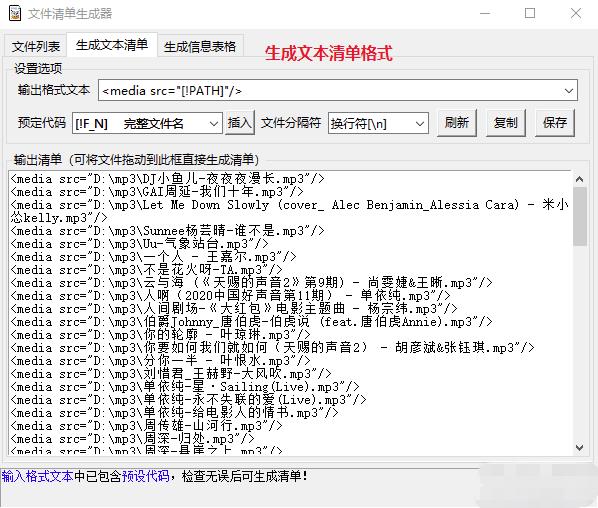Click the line 周传雄-山河行.mp3

pyautogui.click(x=146, y=425)
